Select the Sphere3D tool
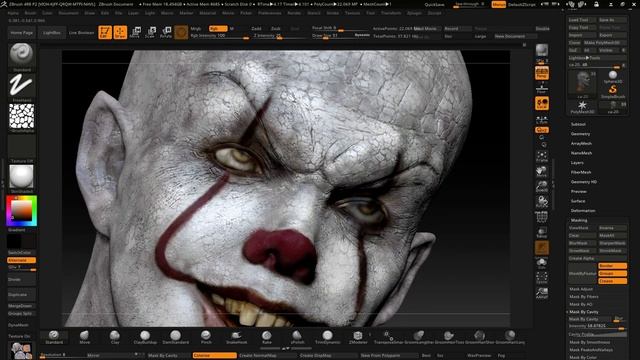 [613, 76]
